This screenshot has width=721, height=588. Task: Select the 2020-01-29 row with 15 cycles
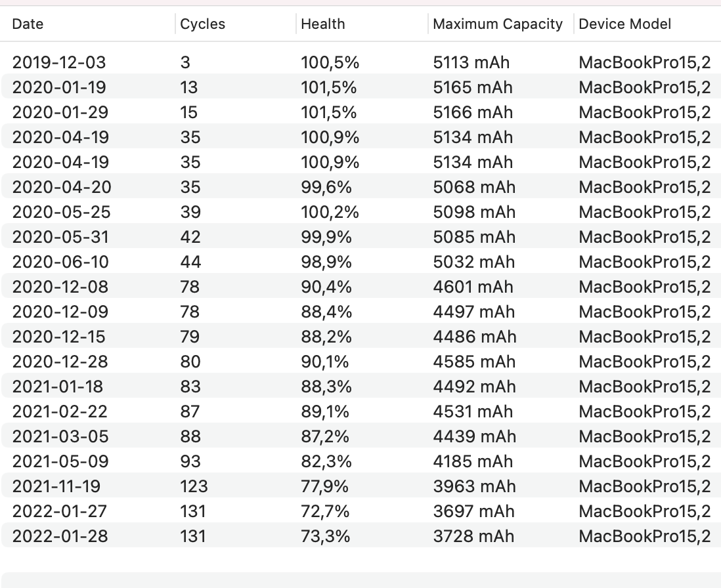pyautogui.click(x=361, y=112)
